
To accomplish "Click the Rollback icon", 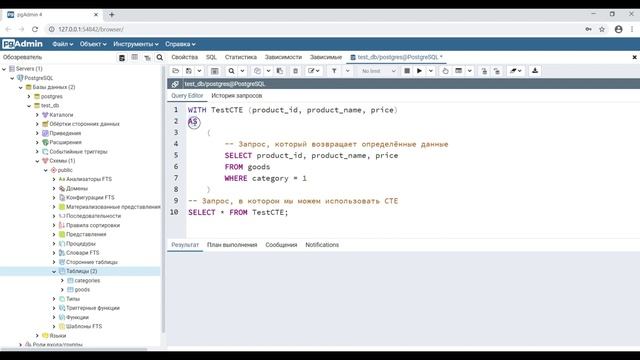I will click(497, 71).
